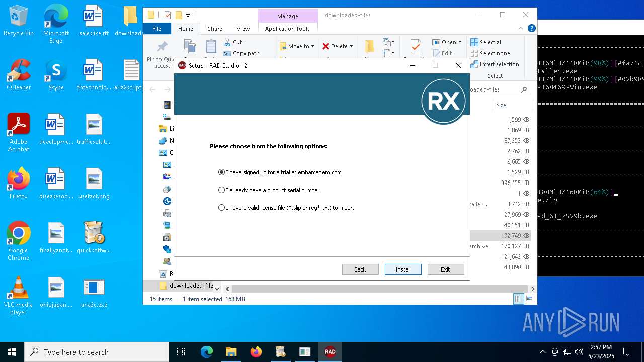The height and width of the screenshot is (362, 644).
Task: Open Adobe Acrobat desktop shortcut
Action: (x=19, y=133)
